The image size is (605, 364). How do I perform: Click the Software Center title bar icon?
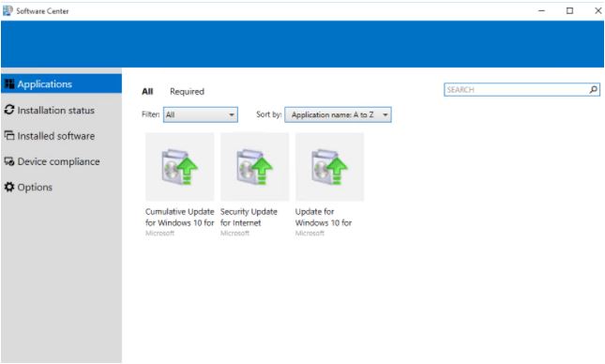(8, 11)
